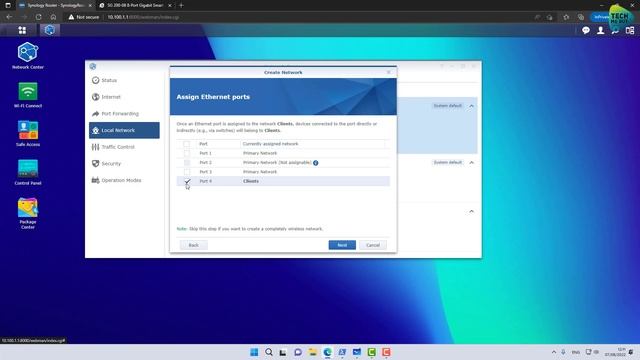Open the Wi-Fi Connect desktop icon
The height and width of the screenshot is (360, 640).
[x=28, y=94]
